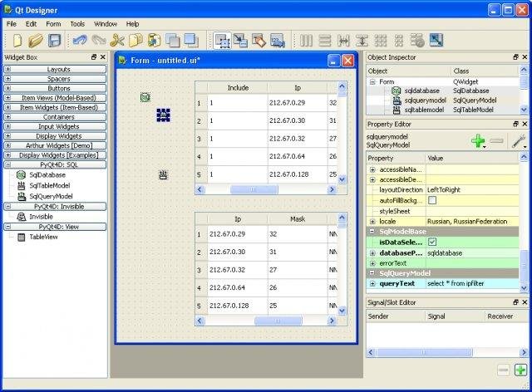The height and width of the screenshot is (392, 532).
Task: Click the Cut scissors icon
Action: (x=117, y=41)
